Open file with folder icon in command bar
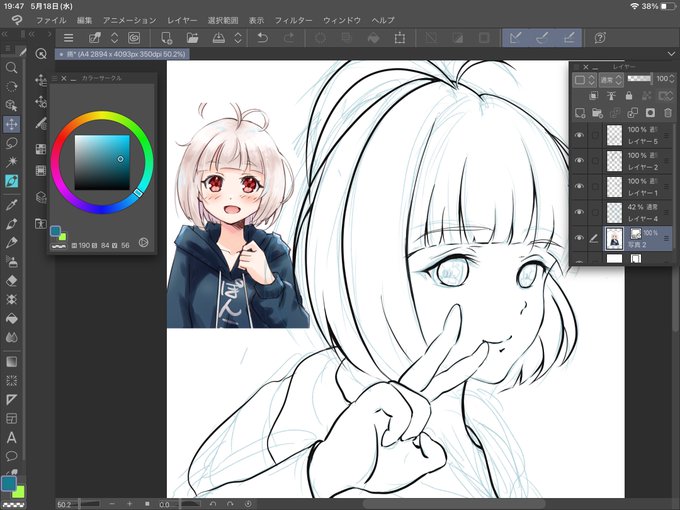The height and width of the screenshot is (510, 680). (192, 38)
